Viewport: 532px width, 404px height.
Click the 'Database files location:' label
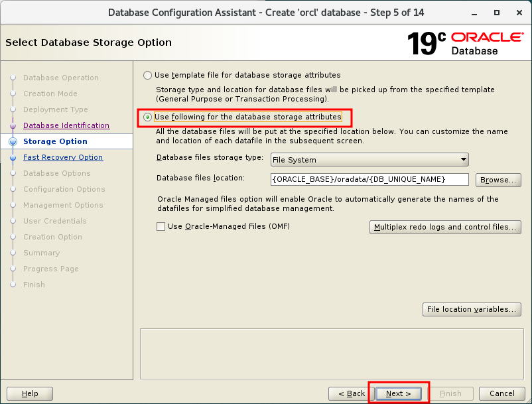[x=200, y=178]
